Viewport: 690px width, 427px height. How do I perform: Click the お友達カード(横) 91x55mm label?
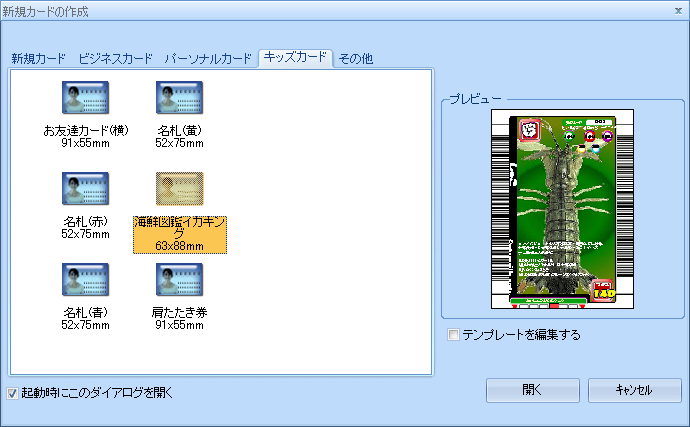point(85,136)
